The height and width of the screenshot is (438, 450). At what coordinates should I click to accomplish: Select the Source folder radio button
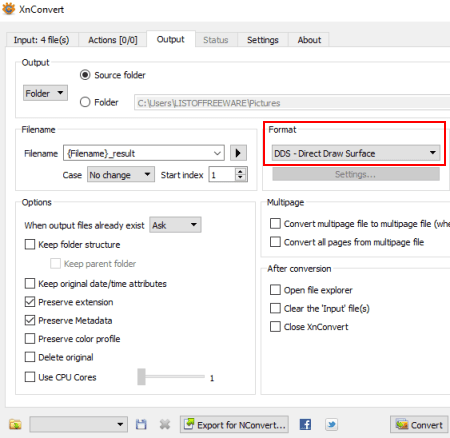(85, 75)
